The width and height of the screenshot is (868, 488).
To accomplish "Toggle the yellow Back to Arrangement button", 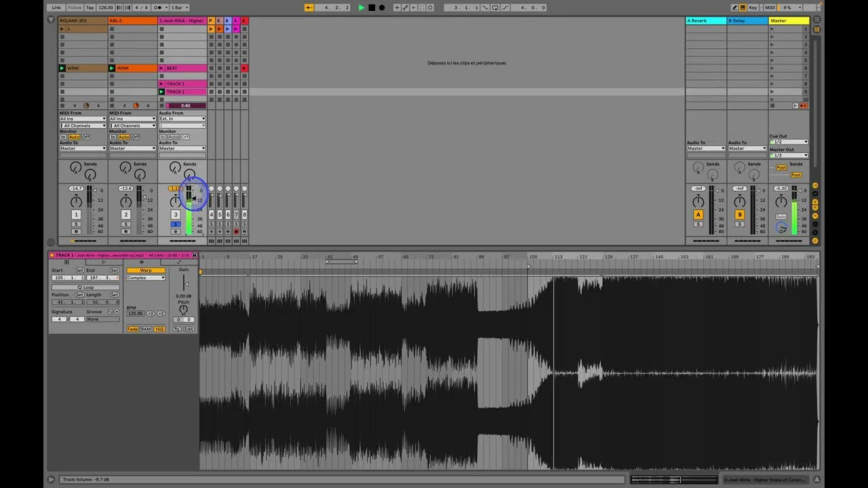I will click(309, 7).
